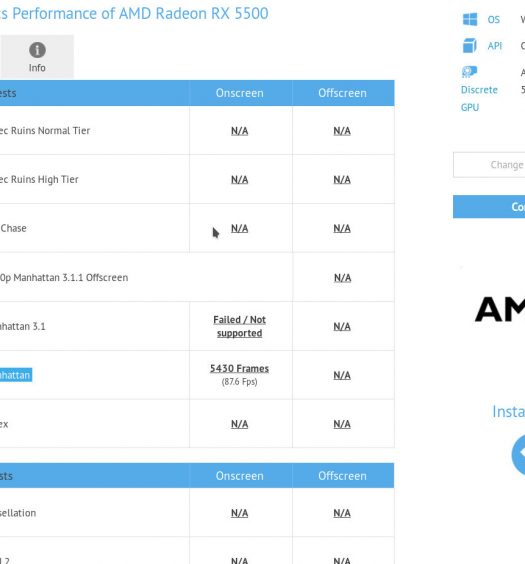Screen dimensions: 525x564
Task: Click Offscreen N/A for Manhattan 3.1.1 Offscreen
Action: (x=343, y=278)
